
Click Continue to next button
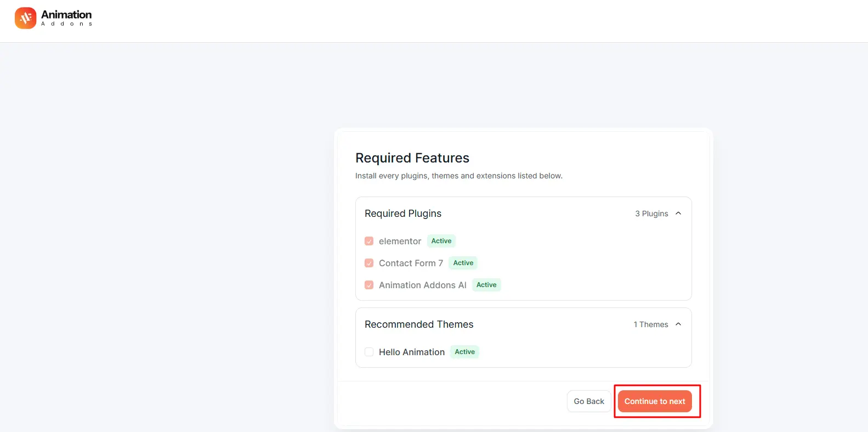click(x=655, y=401)
